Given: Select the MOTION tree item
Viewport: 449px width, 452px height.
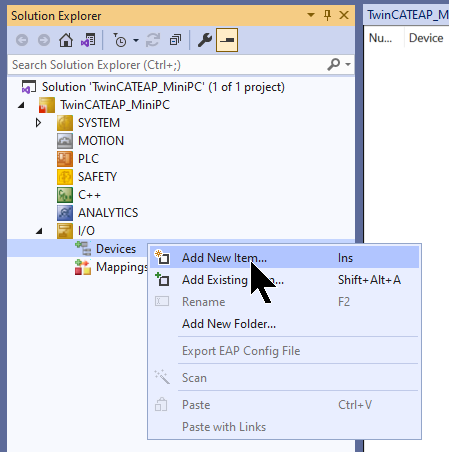Looking at the screenshot, I should [x=101, y=141].
